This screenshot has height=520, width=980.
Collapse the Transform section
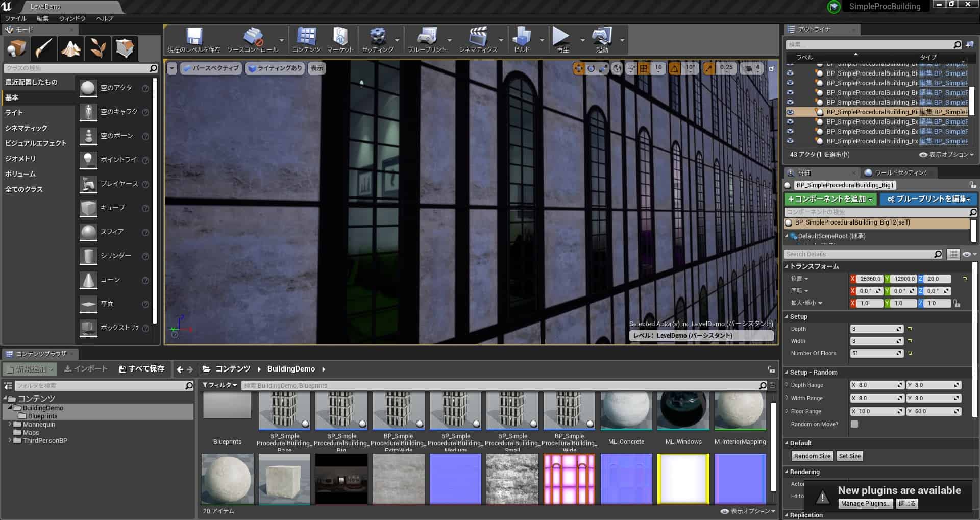[787, 266]
